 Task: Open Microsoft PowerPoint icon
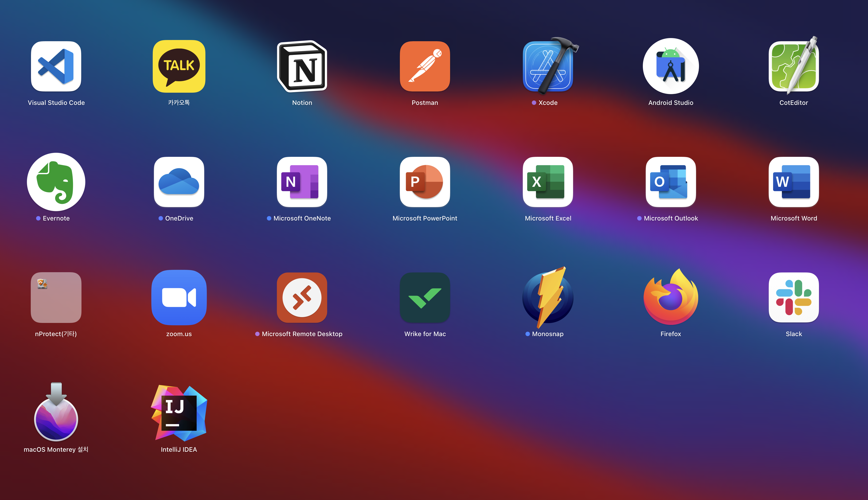tap(425, 182)
